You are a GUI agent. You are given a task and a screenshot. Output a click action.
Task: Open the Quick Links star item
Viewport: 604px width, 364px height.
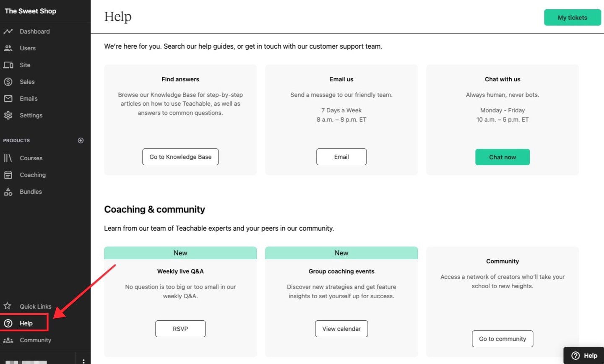coord(35,307)
